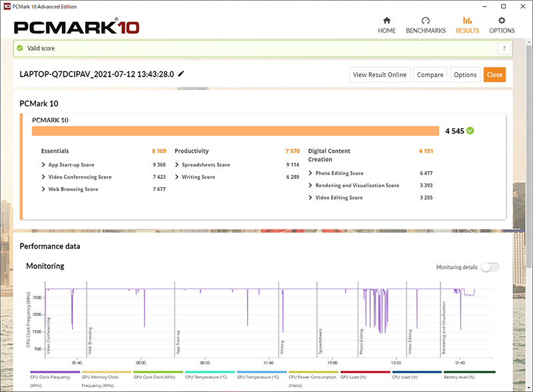533x392 pixels.
Task: Toggle the Monitoring details switch
Action: point(490,267)
